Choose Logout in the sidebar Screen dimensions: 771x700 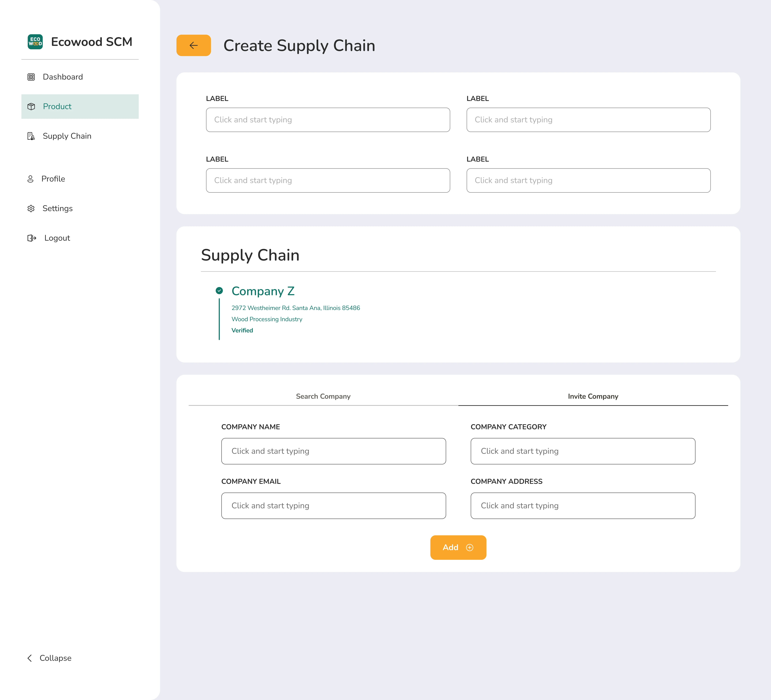(x=80, y=238)
